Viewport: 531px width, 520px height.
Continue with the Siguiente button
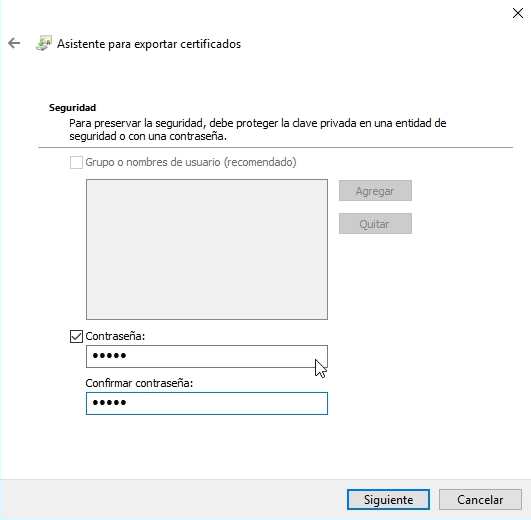point(388,499)
